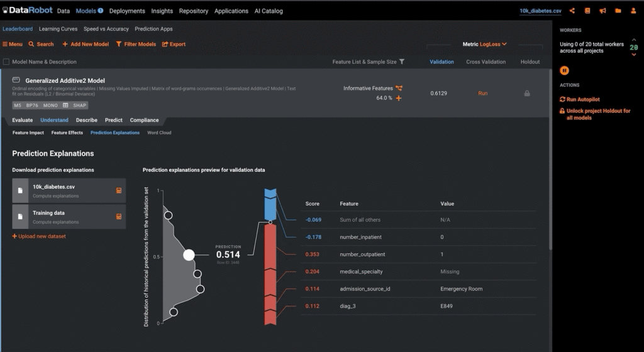The image size is (644, 352).
Task: Click the share project icon
Action: click(572, 11)
